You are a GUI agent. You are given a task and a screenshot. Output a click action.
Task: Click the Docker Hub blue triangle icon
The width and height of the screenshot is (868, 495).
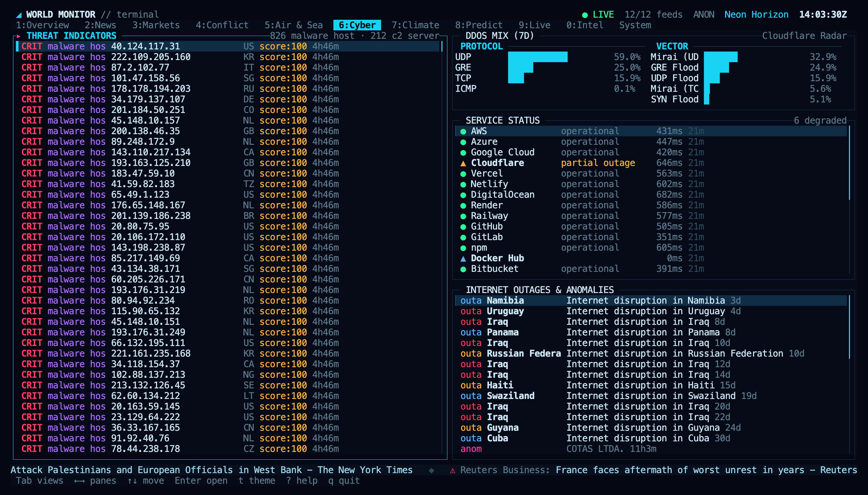point(463,258)
